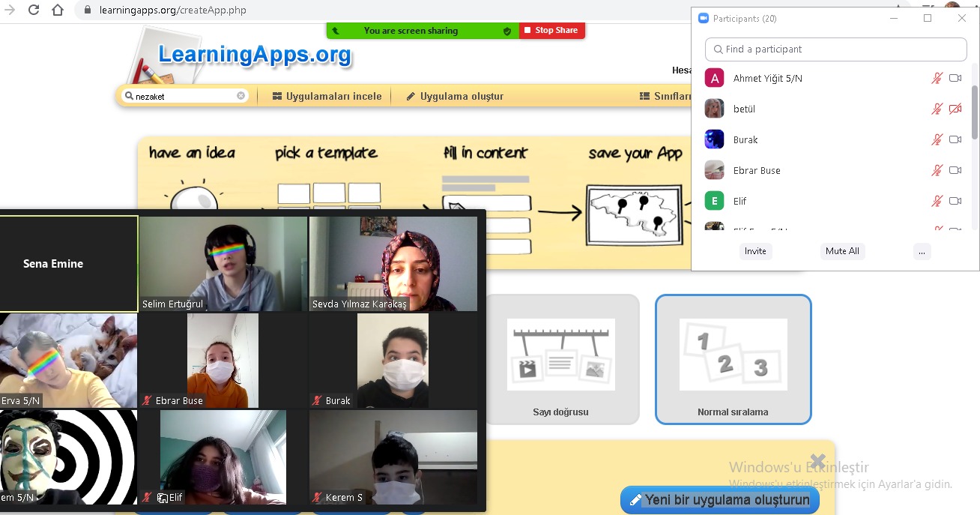Click betül muted microphone icon
980x515 pixels.
coord(937,109)
